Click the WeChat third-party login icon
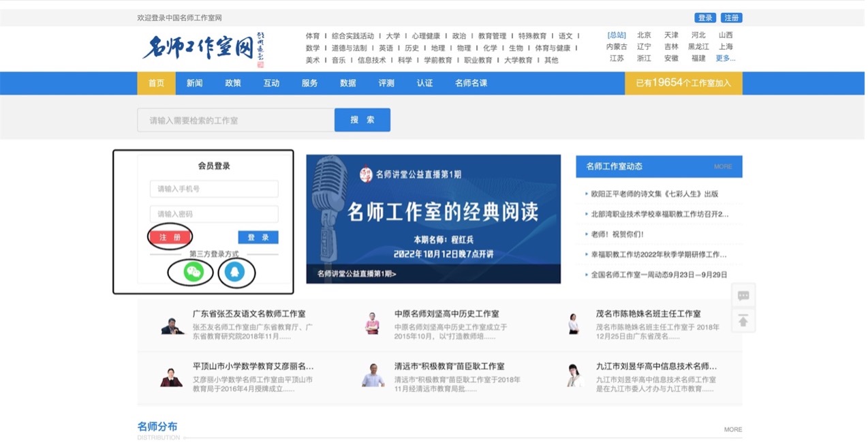868x445 pixels. pos(193,272)
